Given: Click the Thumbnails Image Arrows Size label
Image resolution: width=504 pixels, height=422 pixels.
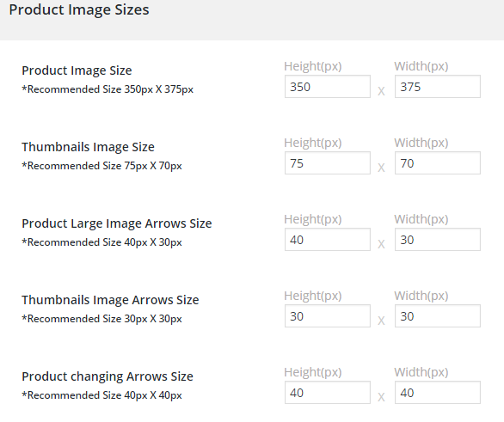Looking at the screenshot, I should (110, 300).
